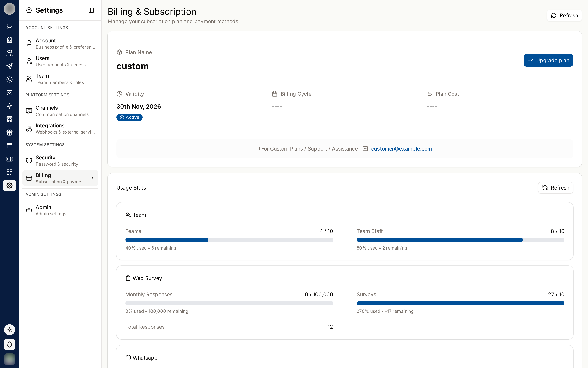Click the Validity clock icon

click(119, 94)
